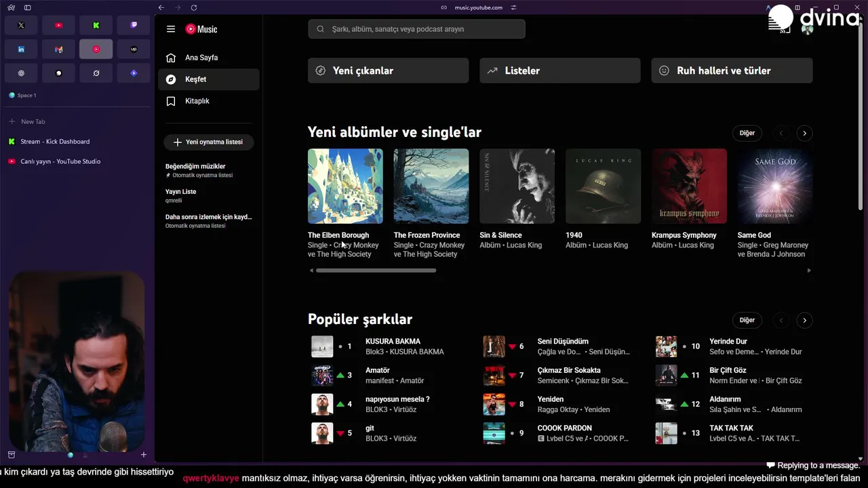
Task: Select the YouTube Music pinned tab tile
Action: [96, 49]
